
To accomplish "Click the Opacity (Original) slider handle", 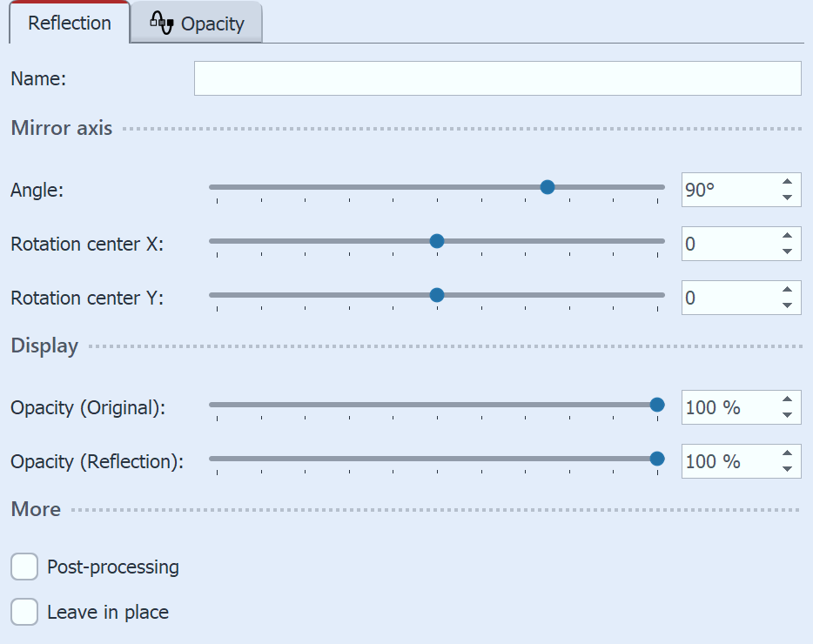I will (657, 404).
